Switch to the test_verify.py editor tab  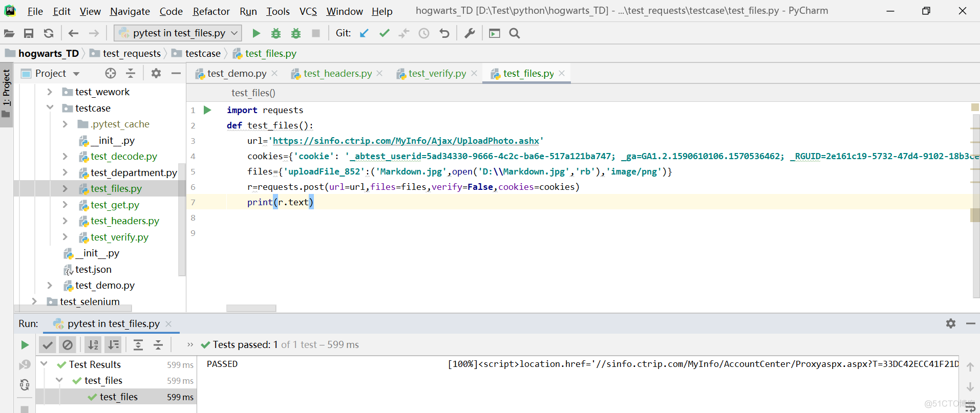[x=437, y=74]
